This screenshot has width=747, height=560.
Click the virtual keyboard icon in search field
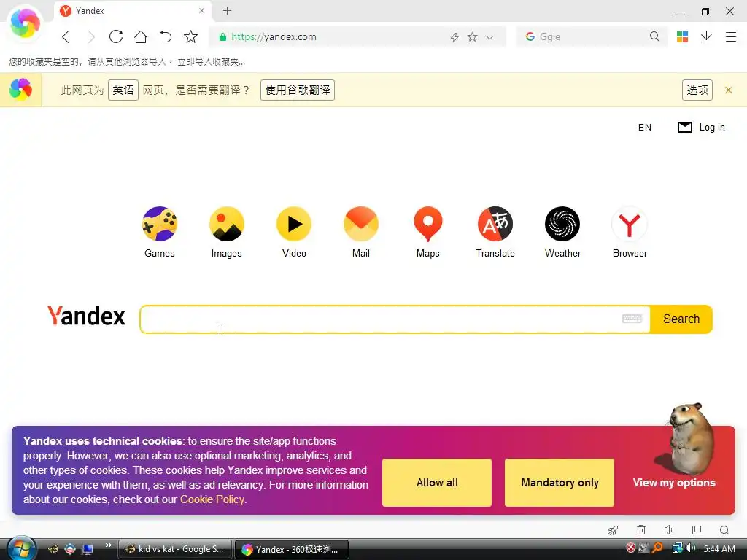click(632, 319)
